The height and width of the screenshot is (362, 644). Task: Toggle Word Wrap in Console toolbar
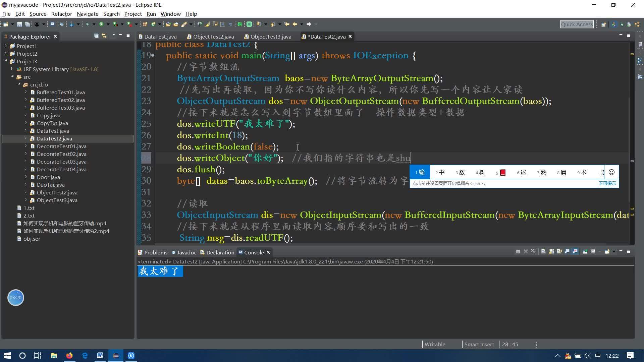click(559, 251)
